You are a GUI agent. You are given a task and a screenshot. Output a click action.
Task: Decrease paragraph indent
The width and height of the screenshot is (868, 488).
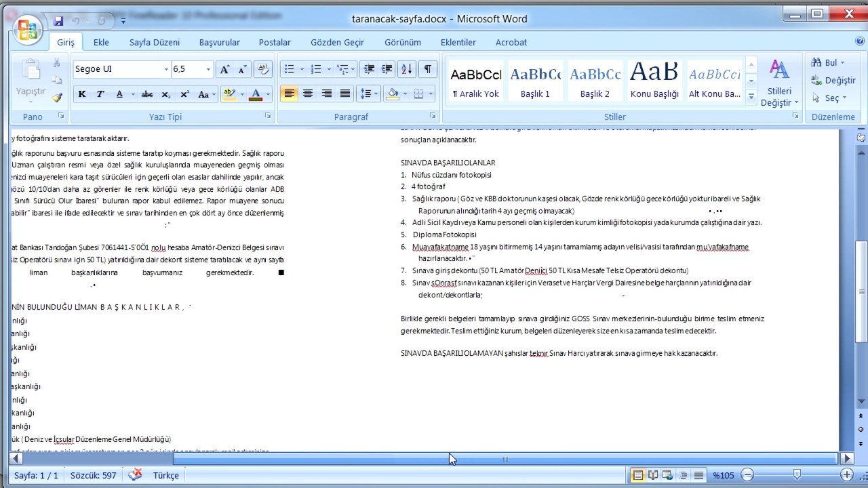(x=369, y=69)
